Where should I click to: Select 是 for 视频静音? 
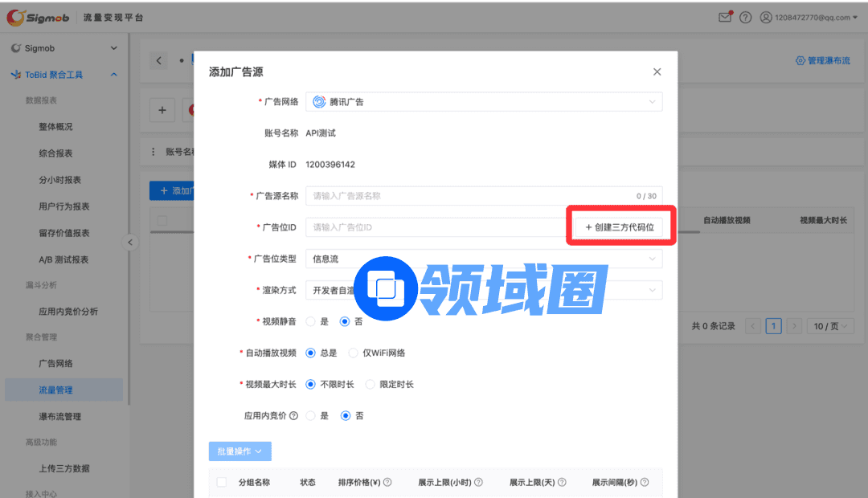pyautogui.click(x=312, y=321)
